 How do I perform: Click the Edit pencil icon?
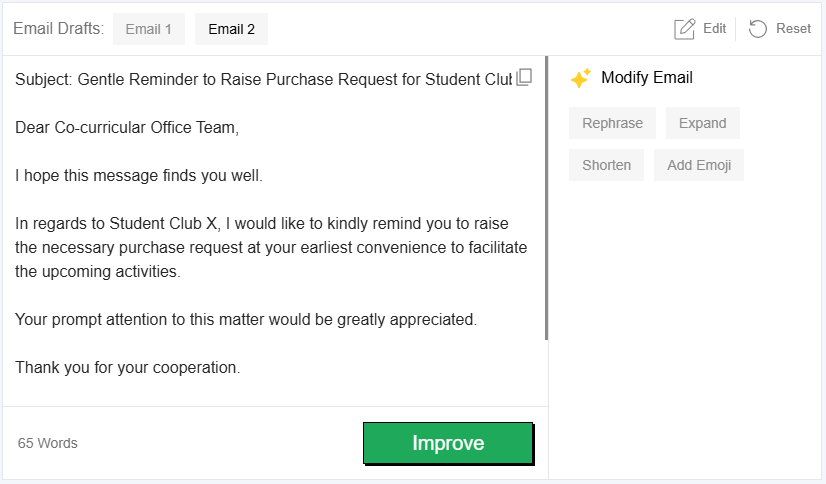(x=685, y=29)
